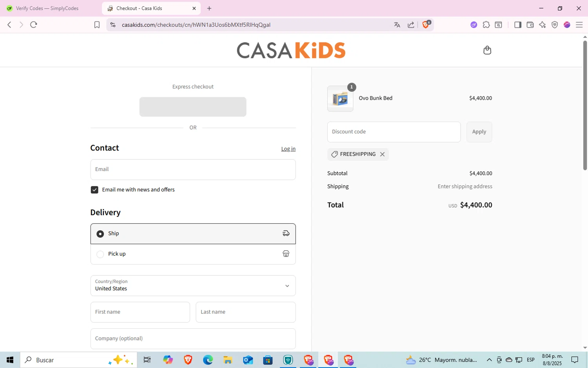Go back to previous page
The image size is (588, 368).
(9, 25)
